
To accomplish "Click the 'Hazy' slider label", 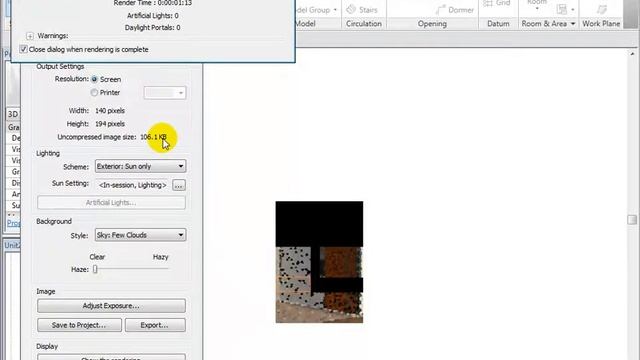I will click(x=160, y=257).
